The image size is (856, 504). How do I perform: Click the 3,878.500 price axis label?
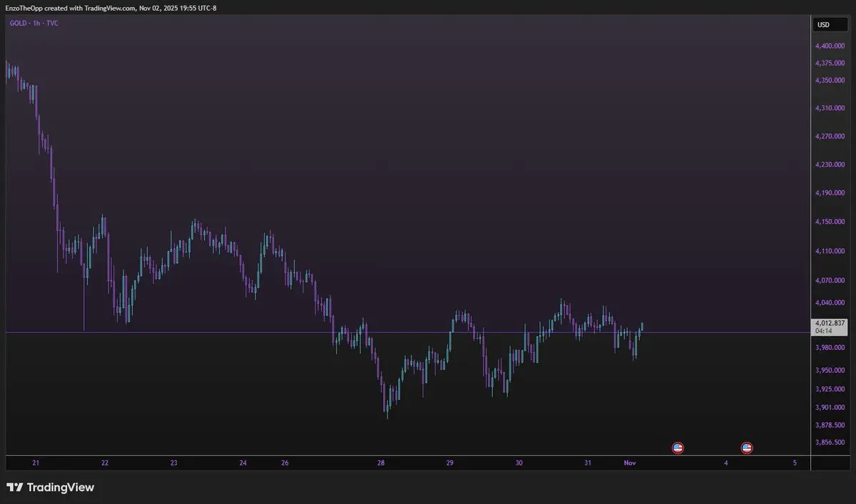click(829, 425)
